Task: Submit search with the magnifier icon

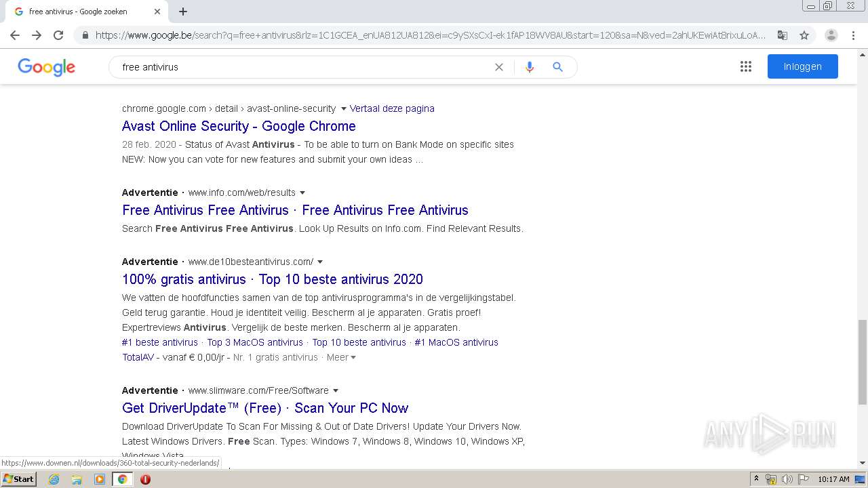Action: click(558, 67)
